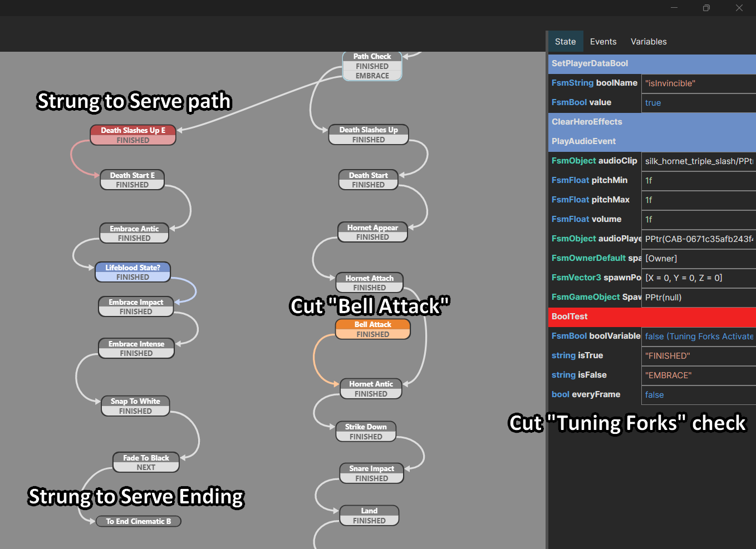756x549 pixels.
Task: Click the red BoolTest action header
Action: click(651, 316)
